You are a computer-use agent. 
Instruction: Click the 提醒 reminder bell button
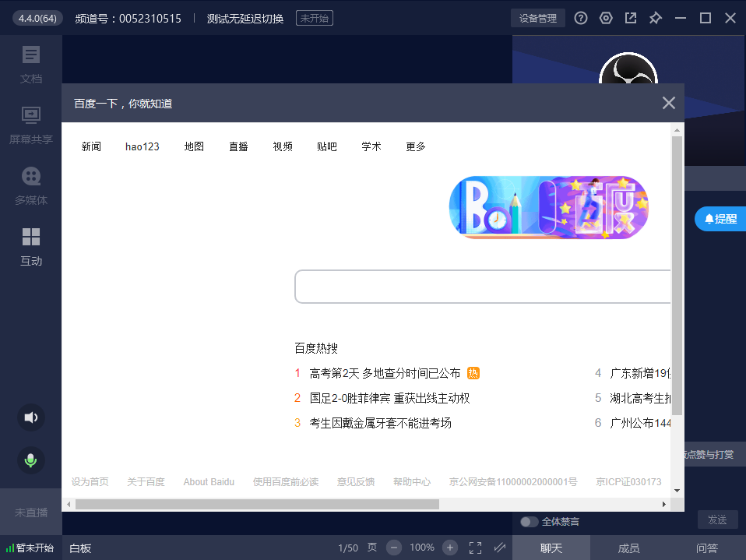pos(720,219)
